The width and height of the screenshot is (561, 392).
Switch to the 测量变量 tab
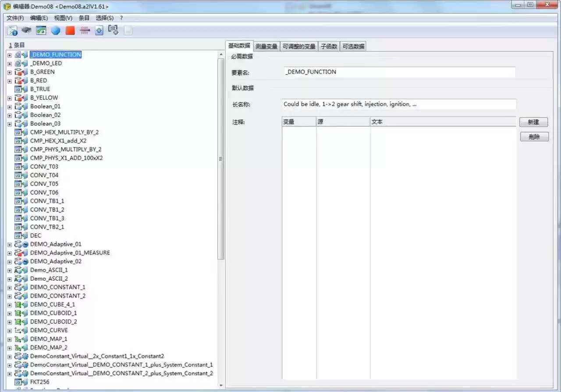[x=266, y=46]
